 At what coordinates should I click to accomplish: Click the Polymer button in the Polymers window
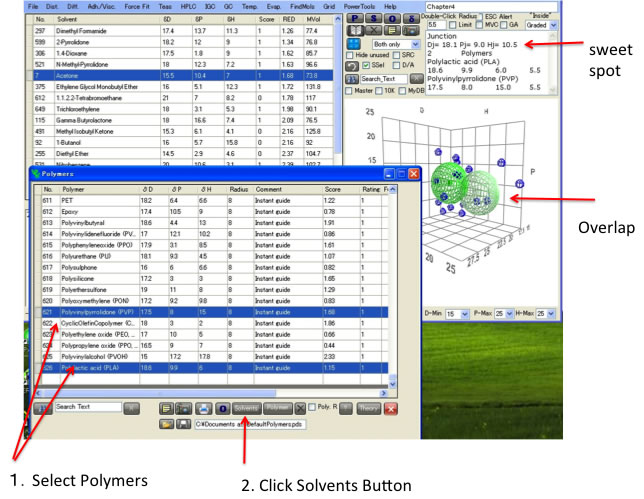(x=278, y=408)
